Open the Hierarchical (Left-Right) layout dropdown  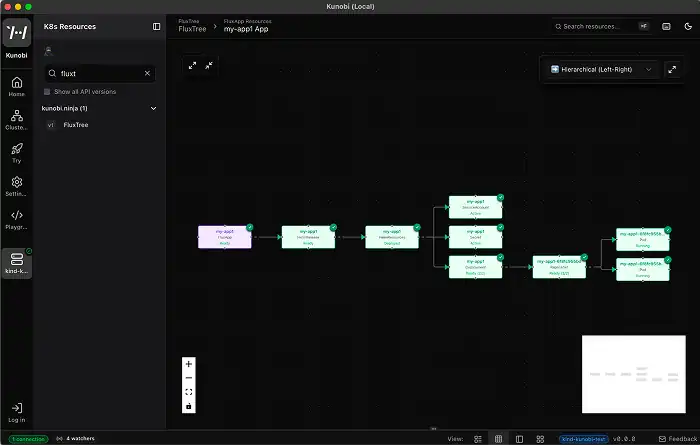[x=601, y=69]
